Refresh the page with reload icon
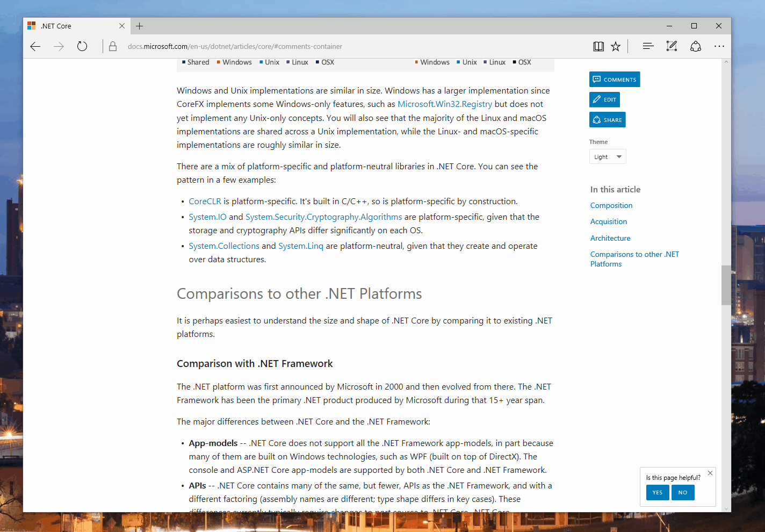765x532 pixels. point(82,47)
